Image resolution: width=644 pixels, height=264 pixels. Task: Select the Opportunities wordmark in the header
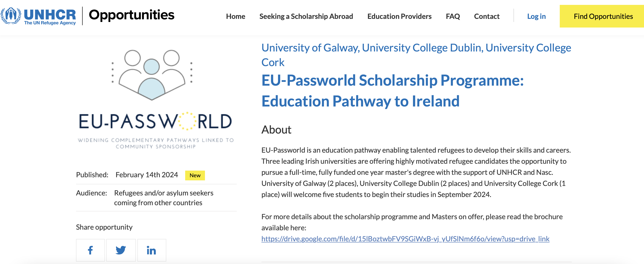pyautogui.click(x=132, y=16)
